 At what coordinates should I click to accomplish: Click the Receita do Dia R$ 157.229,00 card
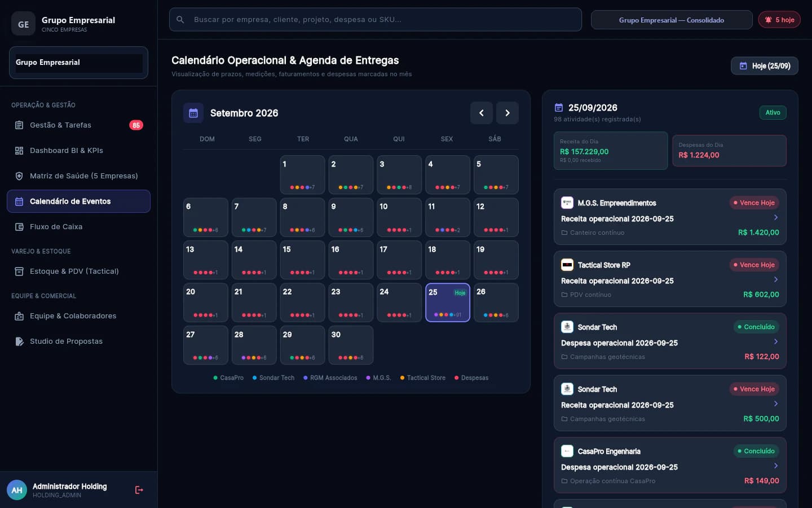(611, 151)
